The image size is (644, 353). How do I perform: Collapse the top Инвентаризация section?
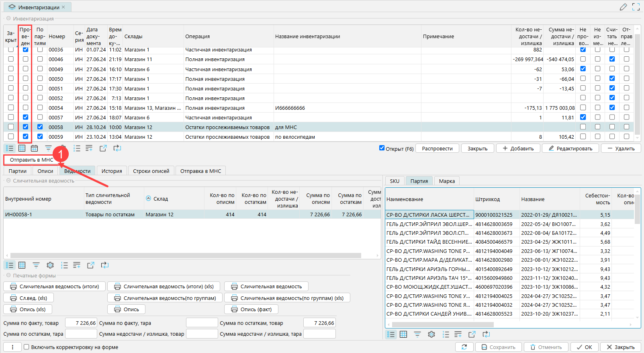[8, 18]
